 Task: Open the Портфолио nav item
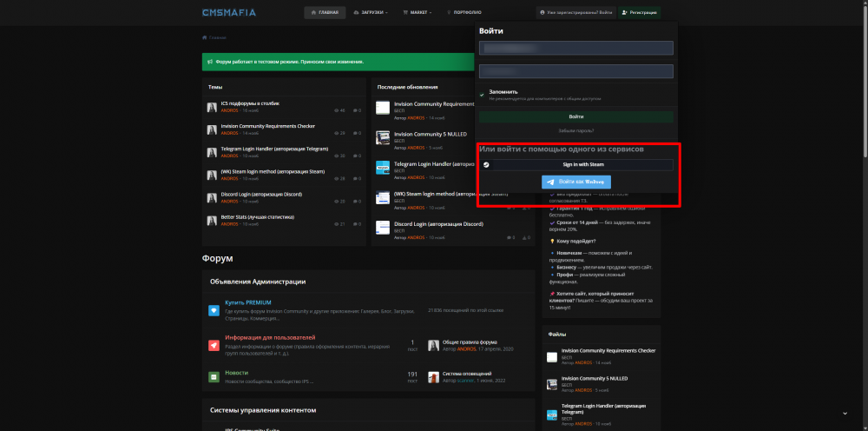pos(464,12)
